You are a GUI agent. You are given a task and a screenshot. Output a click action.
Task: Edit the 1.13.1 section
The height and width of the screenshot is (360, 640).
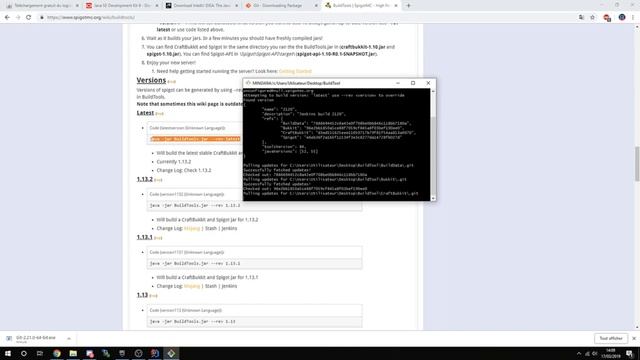158,238
